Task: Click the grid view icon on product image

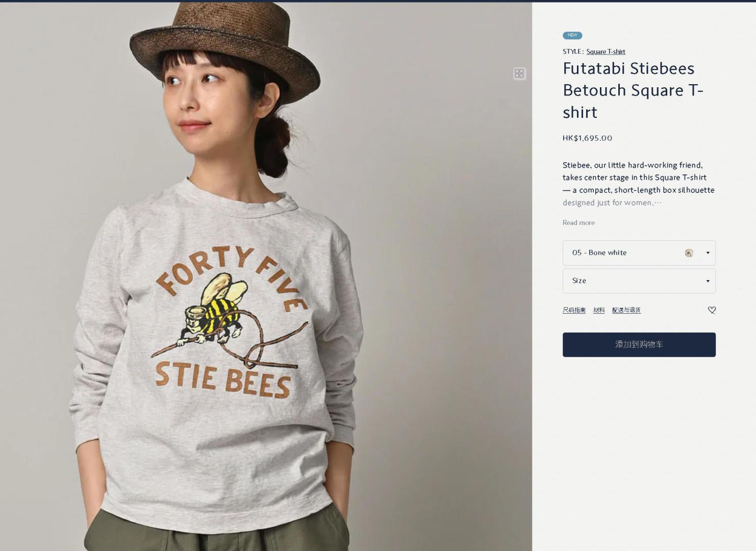Action: [x=519, y=73]
